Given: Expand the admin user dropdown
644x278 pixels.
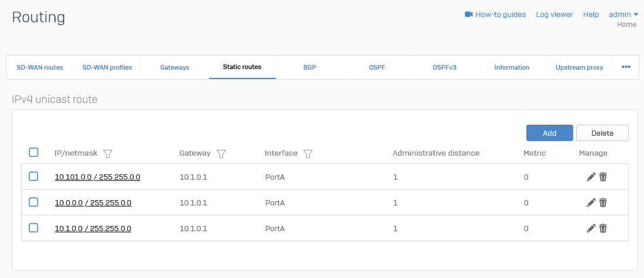Looking at the screenshot, I should click(x=623, y=15).
